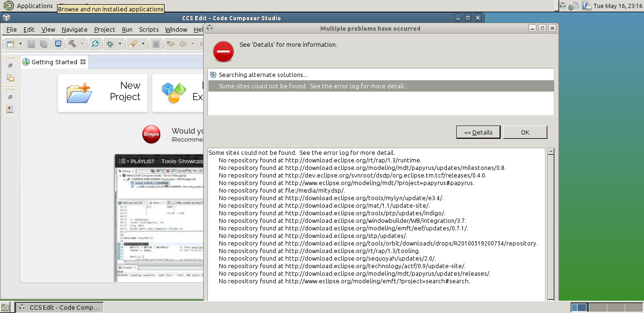Open the Project menu
This screenshot has width=644, height=313.
pyautogui.click(x=105, y=29)
